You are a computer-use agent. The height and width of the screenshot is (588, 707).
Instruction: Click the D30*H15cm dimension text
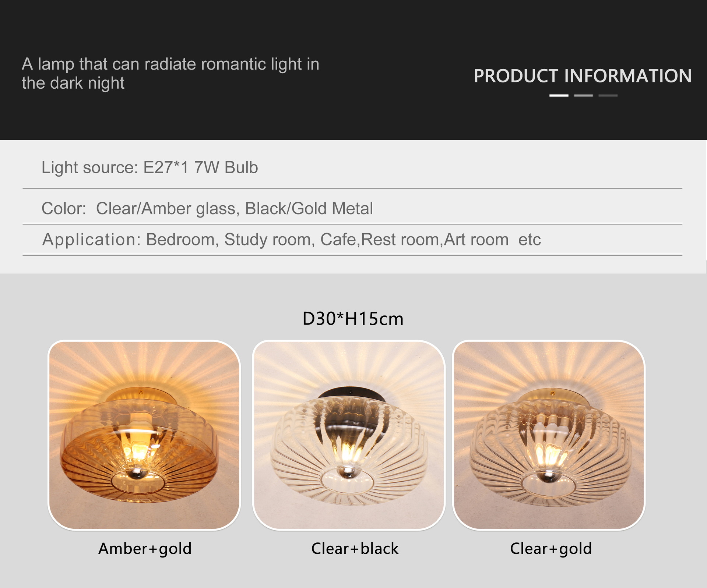(353, 319)
